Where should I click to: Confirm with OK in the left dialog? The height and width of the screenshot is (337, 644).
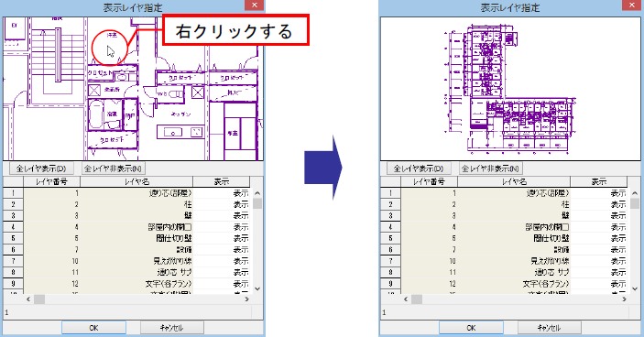pos(93,328)
